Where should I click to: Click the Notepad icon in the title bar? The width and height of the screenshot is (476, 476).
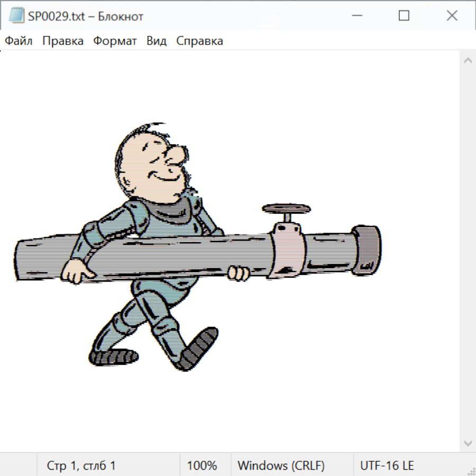[x=16, y=16]
